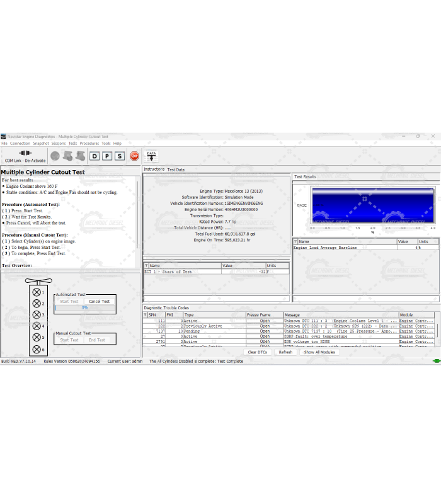The height and width of the screenshot is (504, 441).
Task: Open the filter dropdown beside Engine Load Name column
Action: 295,241
